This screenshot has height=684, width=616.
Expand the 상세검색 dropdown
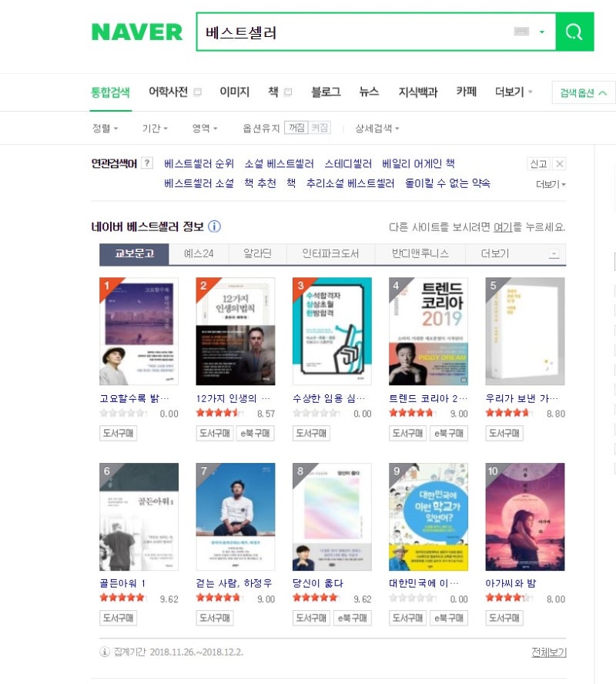coord(377,128)
